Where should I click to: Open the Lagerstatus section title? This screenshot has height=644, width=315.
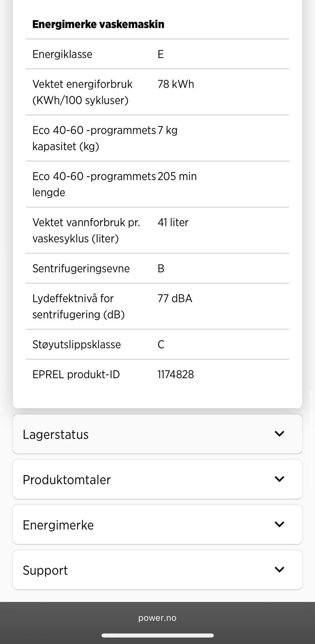[55, 434]
